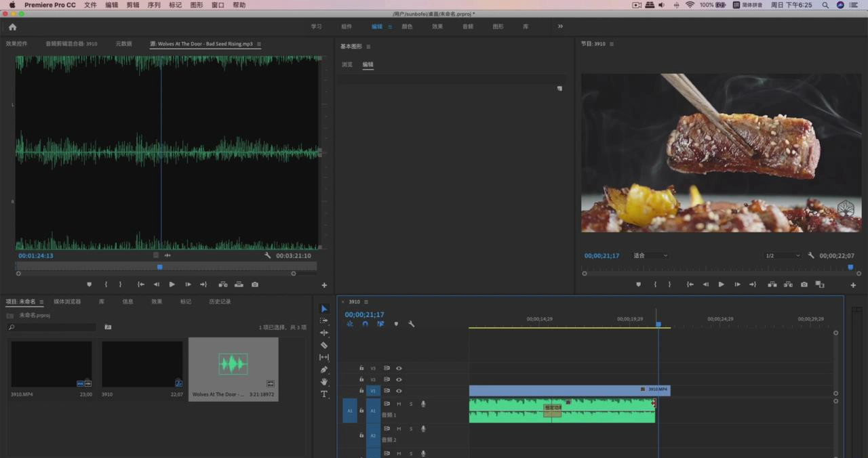Viewport: 868px width, 458px height.
Task: Open the 基本图形 panel menu
Action: click(368, 47)
